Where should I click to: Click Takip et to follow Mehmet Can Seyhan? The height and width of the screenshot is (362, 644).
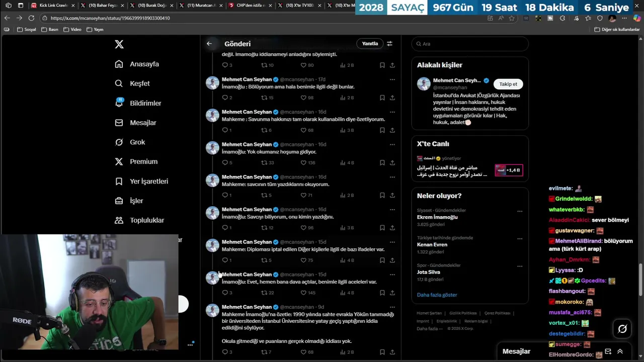coord(508,84)
